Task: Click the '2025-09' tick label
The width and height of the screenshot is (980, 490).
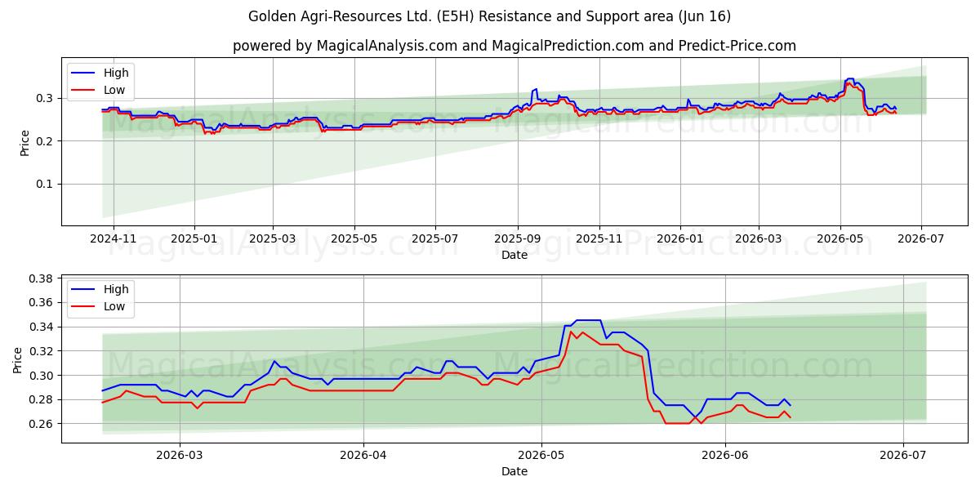Action: tap(517, 238)
